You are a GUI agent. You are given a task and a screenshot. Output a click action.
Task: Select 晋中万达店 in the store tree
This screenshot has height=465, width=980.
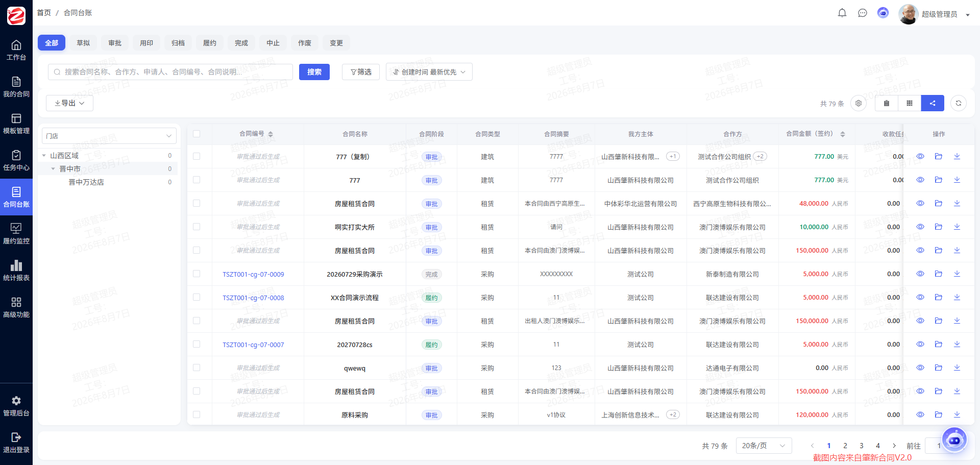(x=86, y=182)
